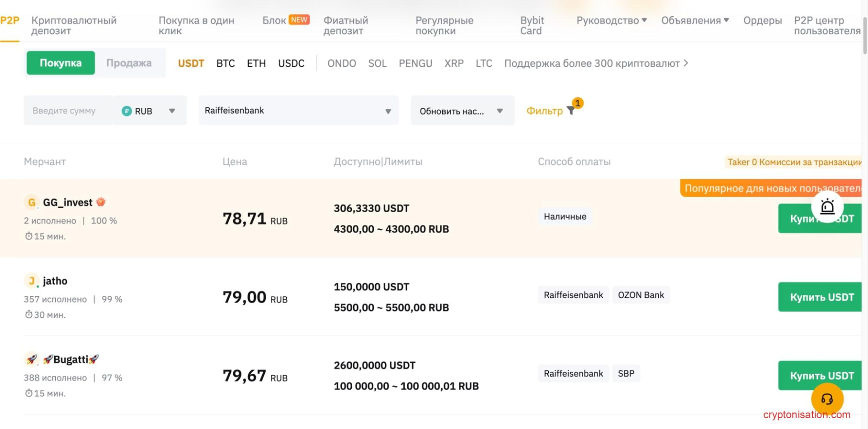
Task: Open the headset support chat icon
Action: coord(827,399)
